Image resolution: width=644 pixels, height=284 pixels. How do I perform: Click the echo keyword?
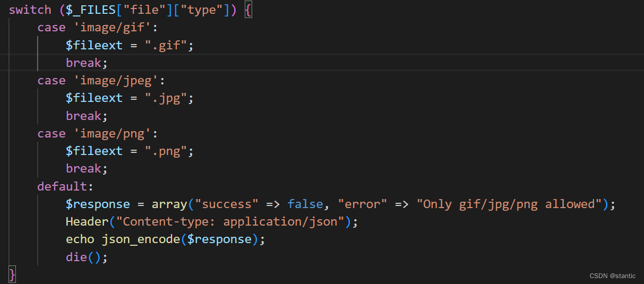(80, 239)
